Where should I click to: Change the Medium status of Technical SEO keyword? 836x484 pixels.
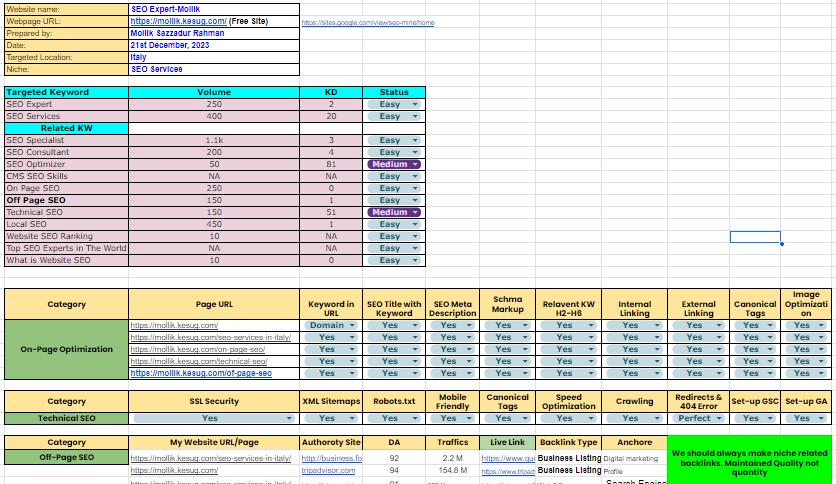point(394,212)
